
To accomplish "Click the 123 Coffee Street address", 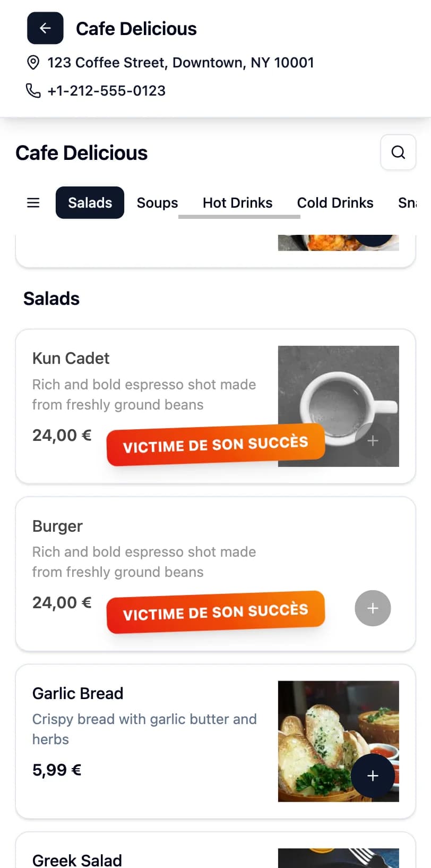I will pos(180,63).
